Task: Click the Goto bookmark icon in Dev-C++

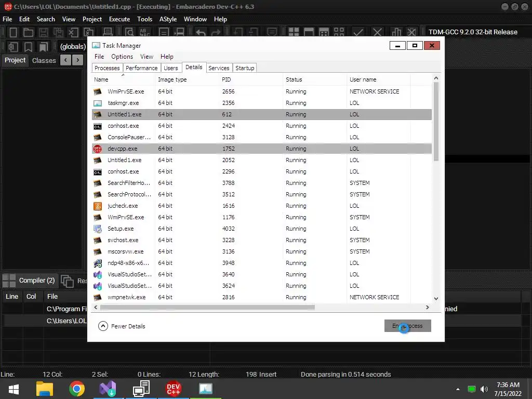Action: click(44, 47)
